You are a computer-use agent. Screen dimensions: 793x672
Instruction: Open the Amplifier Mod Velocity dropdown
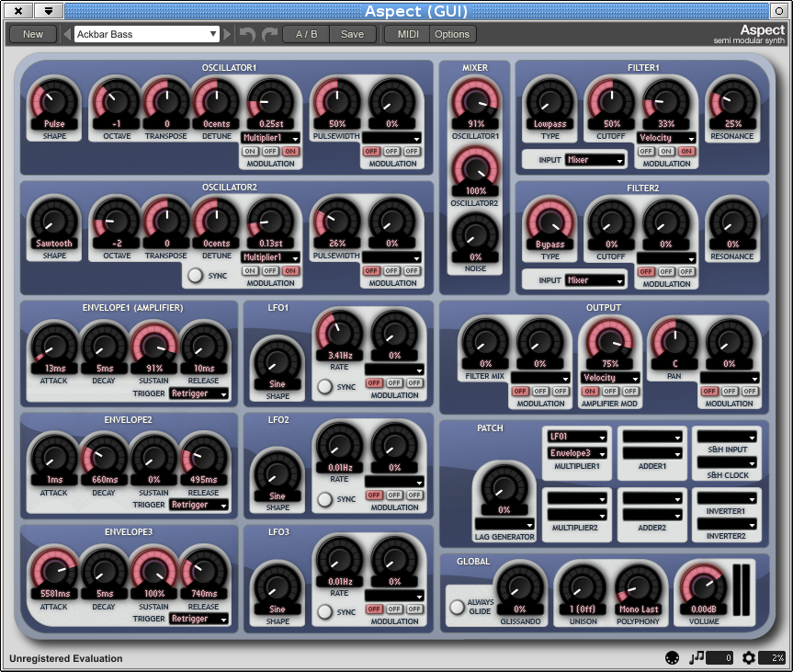click(x=611, y=378)
